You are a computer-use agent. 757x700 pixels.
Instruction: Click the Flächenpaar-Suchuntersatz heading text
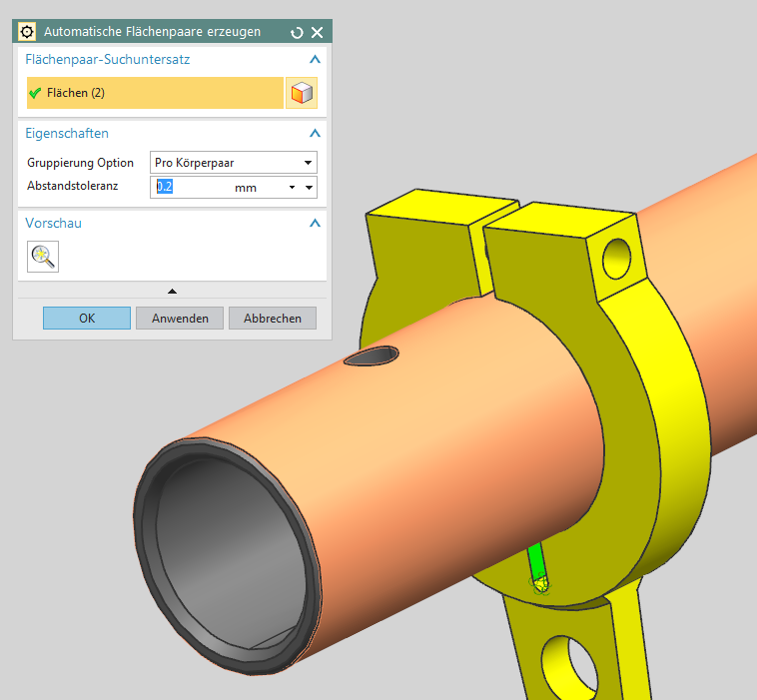[x=108, y=59]
